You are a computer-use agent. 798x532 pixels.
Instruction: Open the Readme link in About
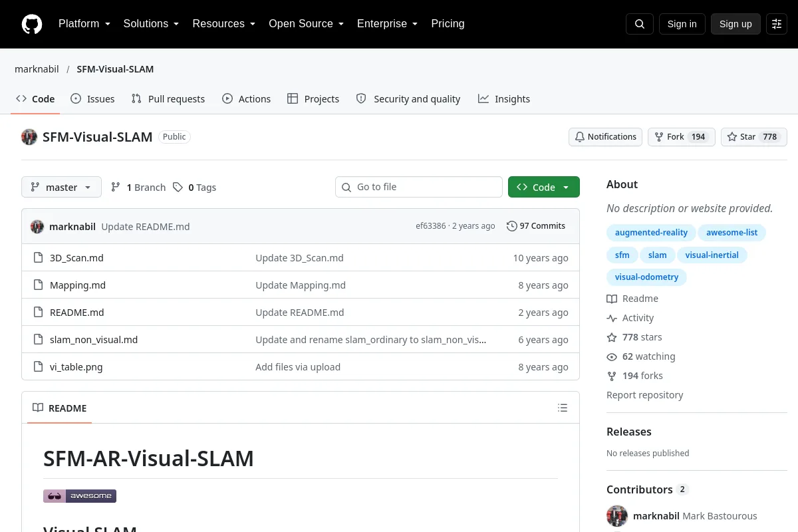point(632,299)
